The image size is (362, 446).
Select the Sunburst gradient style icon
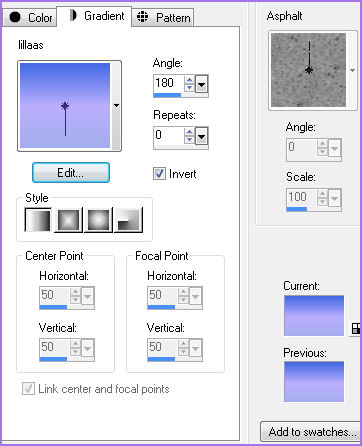(x=98, y=220)
